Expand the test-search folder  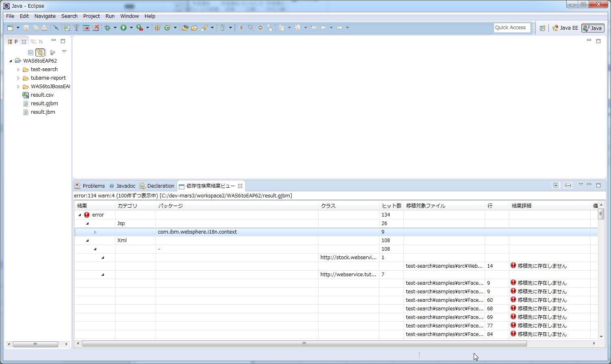[19, 69]
